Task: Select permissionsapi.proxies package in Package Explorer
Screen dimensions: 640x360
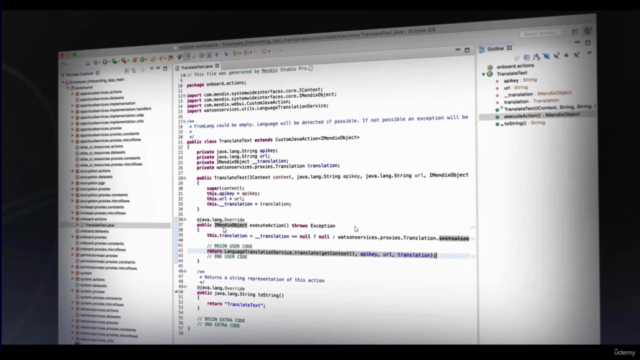Action: [98, 255]
